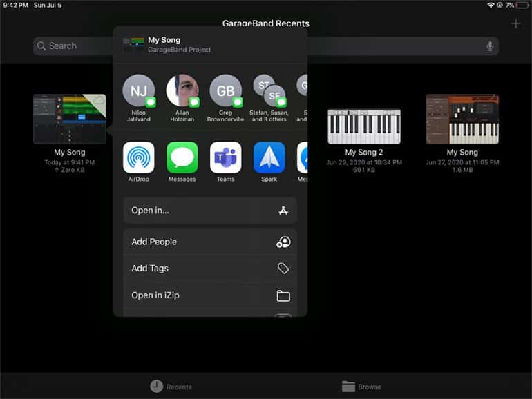This screenshot has height=399, width=532.
Task: Tap the person icon beside Add People
Action: (283, 242)
